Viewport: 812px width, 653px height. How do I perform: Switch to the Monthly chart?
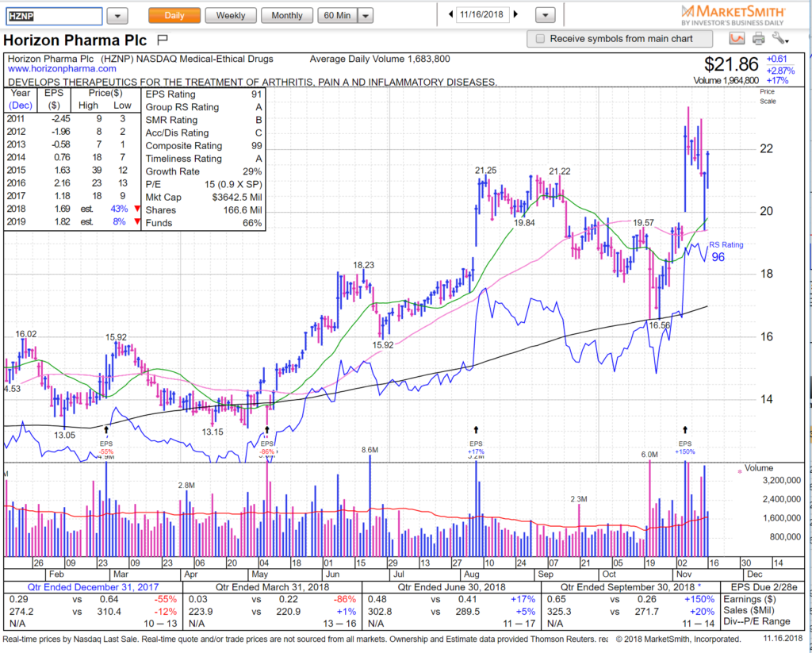click(287, 16)
